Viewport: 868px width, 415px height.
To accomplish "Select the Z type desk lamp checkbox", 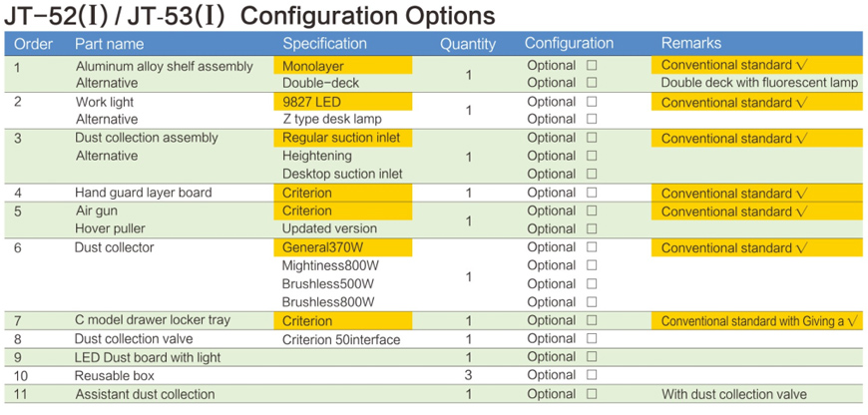I will [592, 119].
